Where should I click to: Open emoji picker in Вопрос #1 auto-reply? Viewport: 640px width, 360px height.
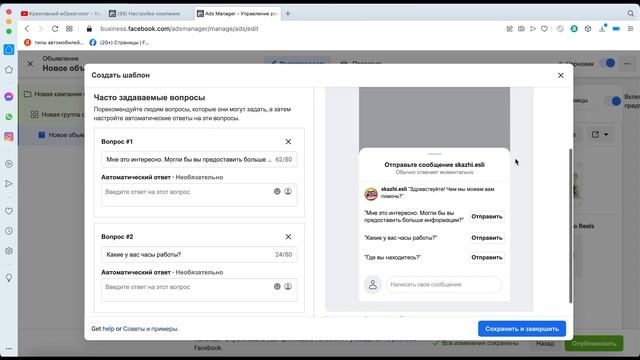tap(277, 191)
